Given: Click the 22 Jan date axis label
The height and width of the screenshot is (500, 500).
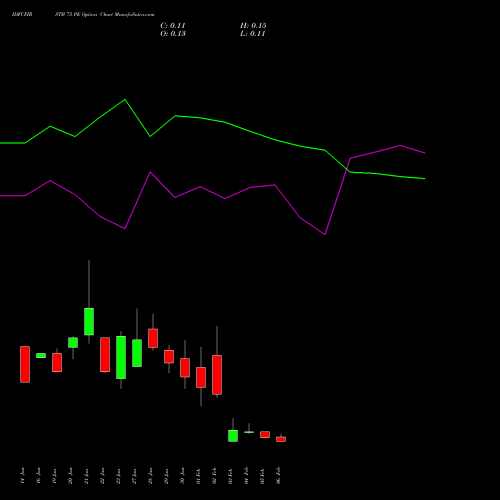Looking at the screenshot, I should (x=103, y=476).
